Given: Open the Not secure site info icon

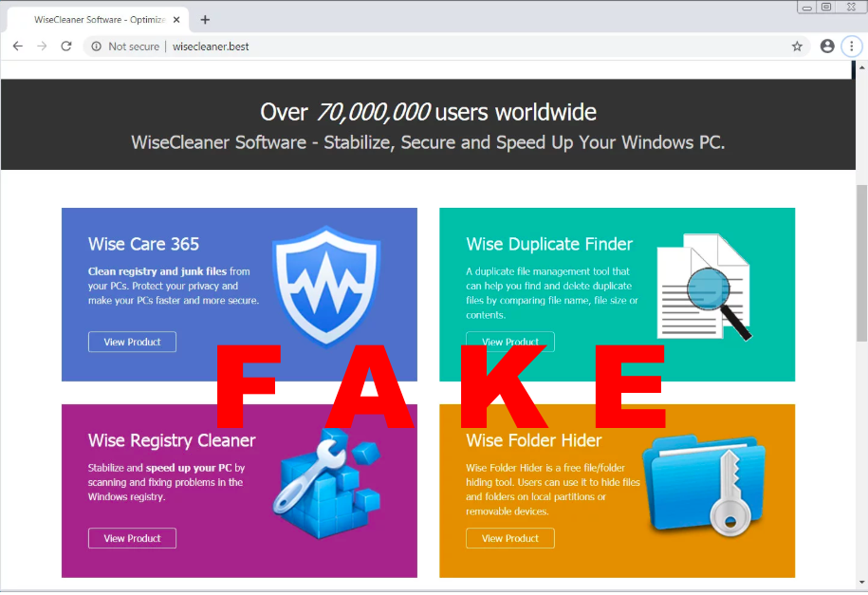Looking at the screenshot, I should pyautogui.click(x=97, y=46).
